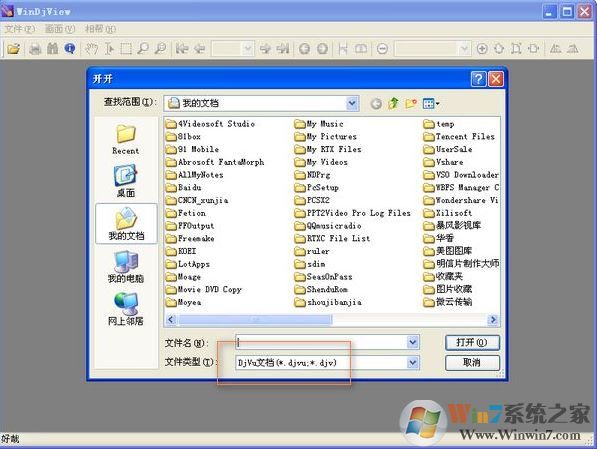This screenshot has height=449, width=597.
Task: Select the text selection tool
Action: click(x=109, y=48)
